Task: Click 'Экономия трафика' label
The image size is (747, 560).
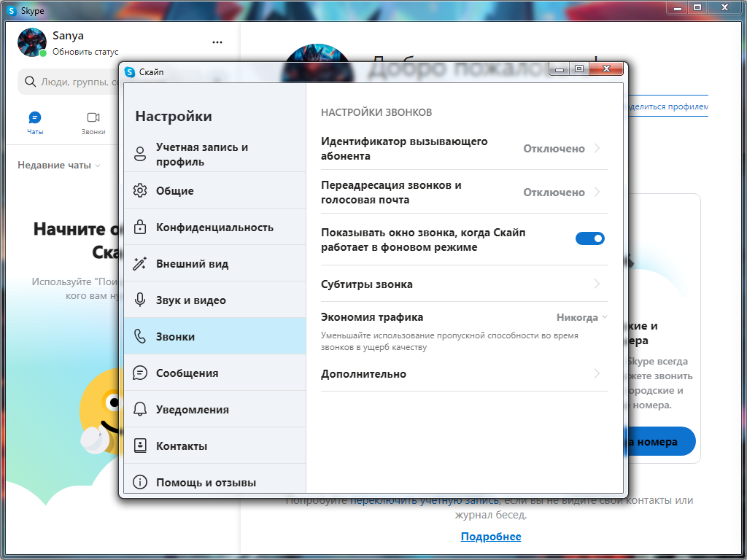Action: pyautogui.click(x=372, y=317)
